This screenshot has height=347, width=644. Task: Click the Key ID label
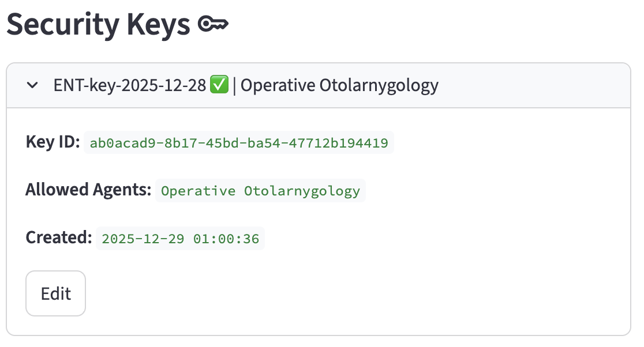click(x=53, y=142)
